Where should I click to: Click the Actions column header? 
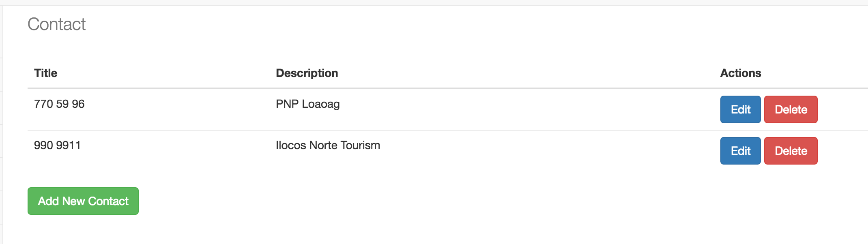point(741,73)
